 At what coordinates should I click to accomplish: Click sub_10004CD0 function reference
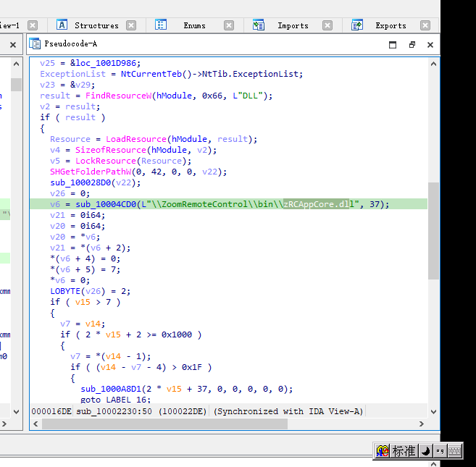pos(106,204)
